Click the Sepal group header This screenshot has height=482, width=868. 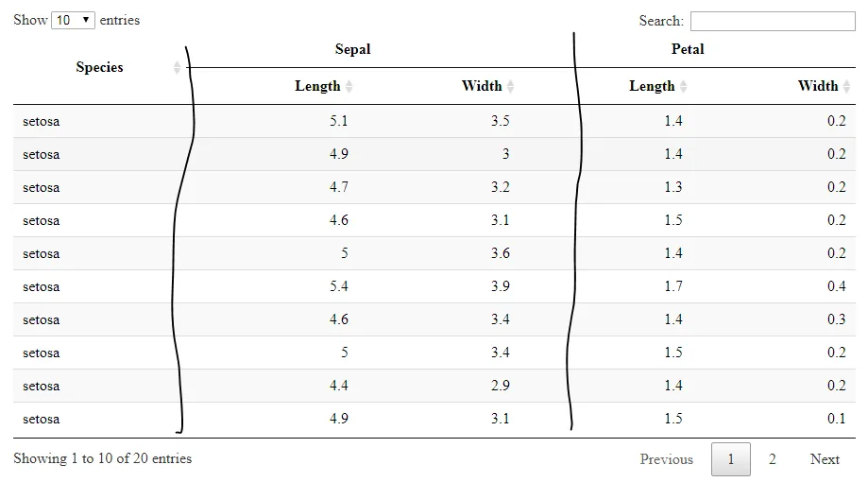pyautogui.click(x=352, y=49)
